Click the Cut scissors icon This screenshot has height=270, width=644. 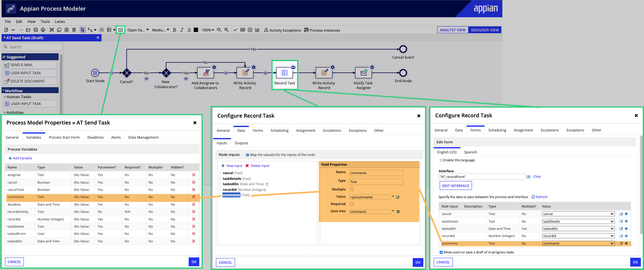pos(52,30)
